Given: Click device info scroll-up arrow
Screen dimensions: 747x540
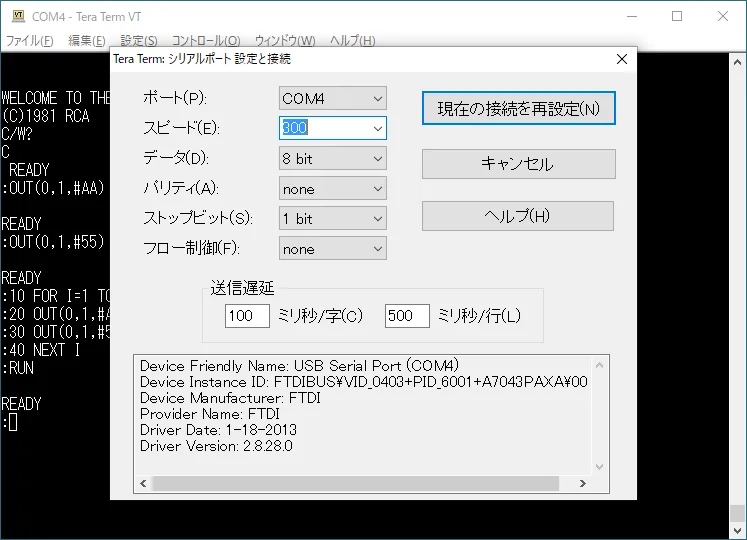Looking at the screenshot, I should click(x=599, y=365).
